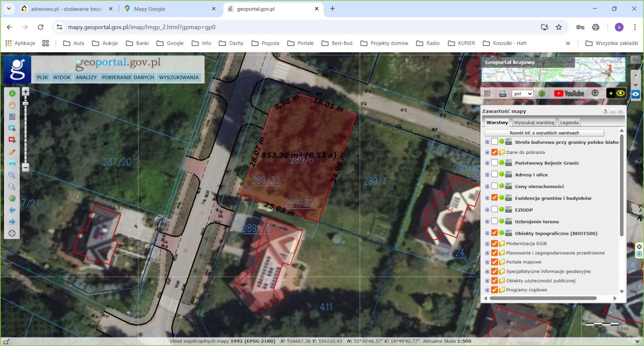Click the zoom slider plus button
Screen dimensions: 644x346
[x=26, y=92]
